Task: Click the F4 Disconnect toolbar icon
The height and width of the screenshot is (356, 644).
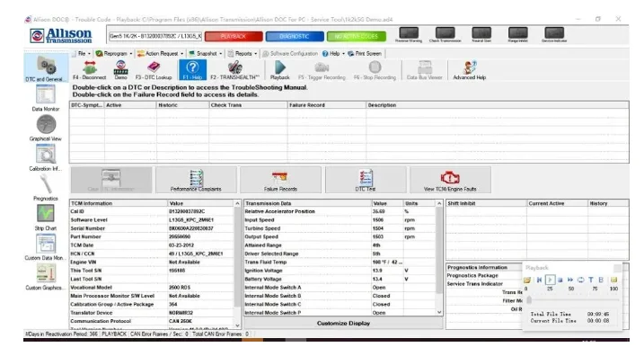Action: click(x=89, y=70)
